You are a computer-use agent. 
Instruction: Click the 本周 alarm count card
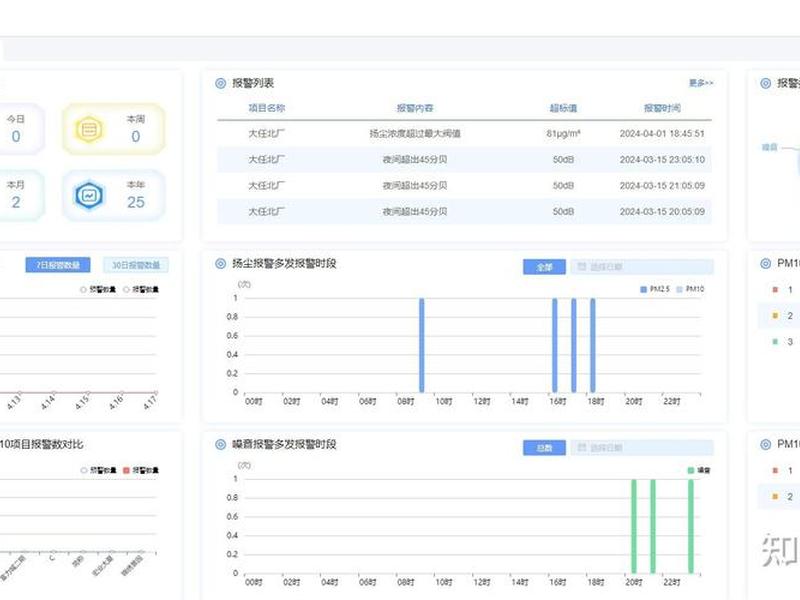coord(114,129)
